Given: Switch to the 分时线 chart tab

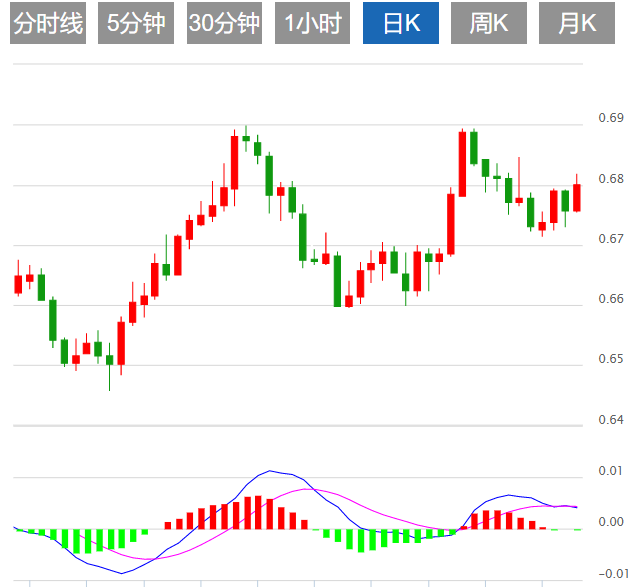Looking at the screenshot, I should (x=48, y=23).
